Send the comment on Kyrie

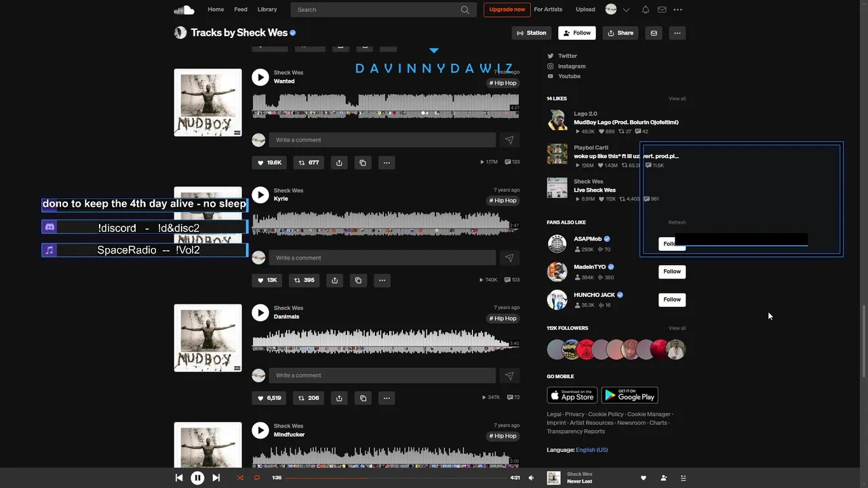(509, 258)
